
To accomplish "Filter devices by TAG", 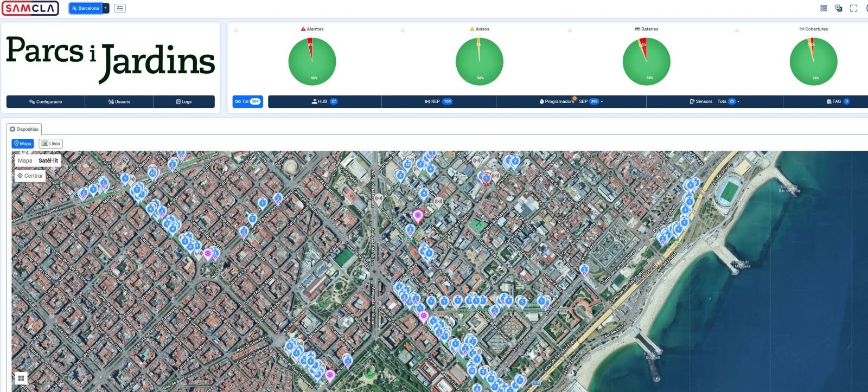I will coord(838,101).
